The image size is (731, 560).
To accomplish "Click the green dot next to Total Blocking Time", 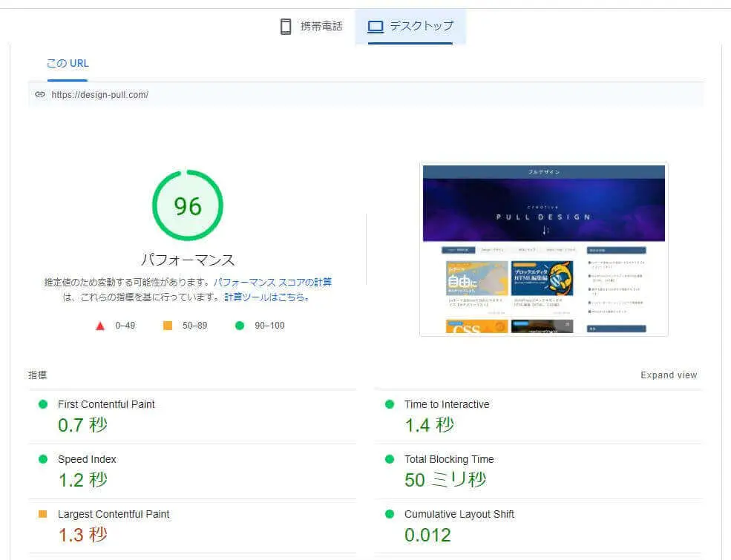I will pyautogui.click(x=389, y=459).
